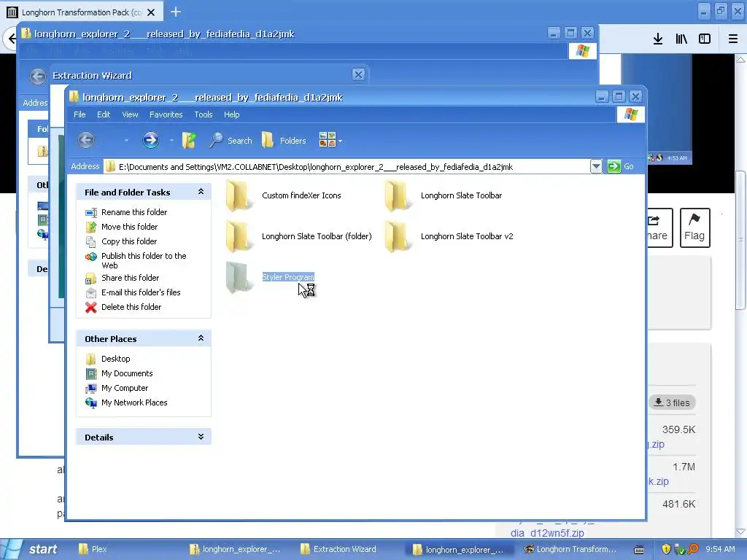Select the Longhorn Slate Toolbar v2 folder
The height and width of the screenshot is (560, 747).
[x=449, y=237]
